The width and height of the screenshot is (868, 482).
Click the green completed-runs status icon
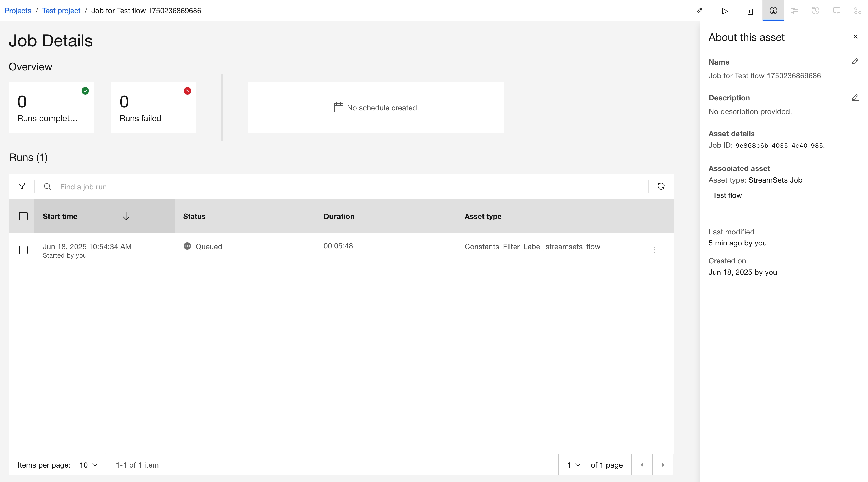85,91
